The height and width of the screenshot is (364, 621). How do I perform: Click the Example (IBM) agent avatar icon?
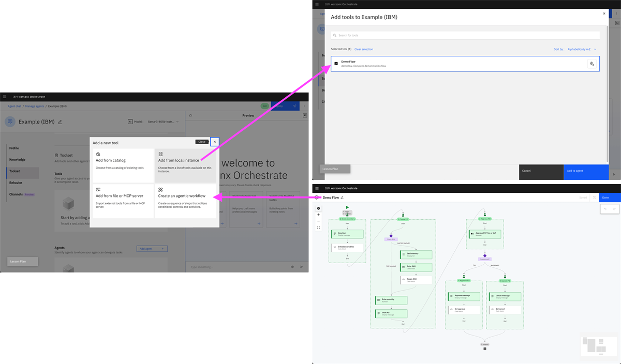pos(10,122)
